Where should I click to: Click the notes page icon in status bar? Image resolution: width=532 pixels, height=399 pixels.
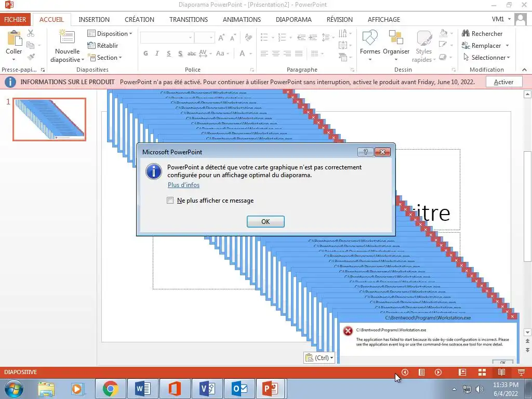[421, 372]
